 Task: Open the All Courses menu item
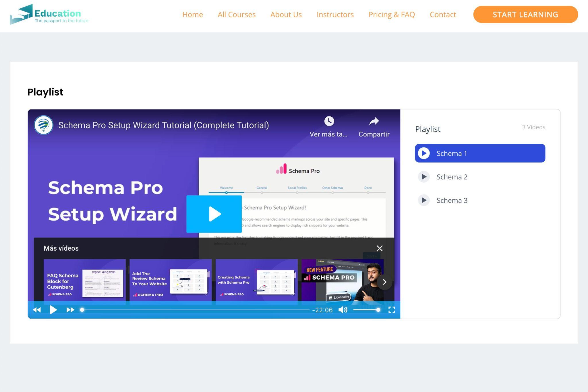point(236,14)
